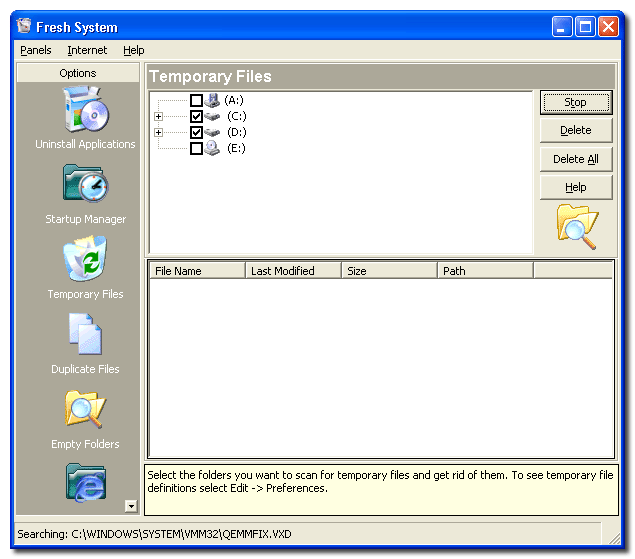Open the Internet menu

(x=87, y=50)
